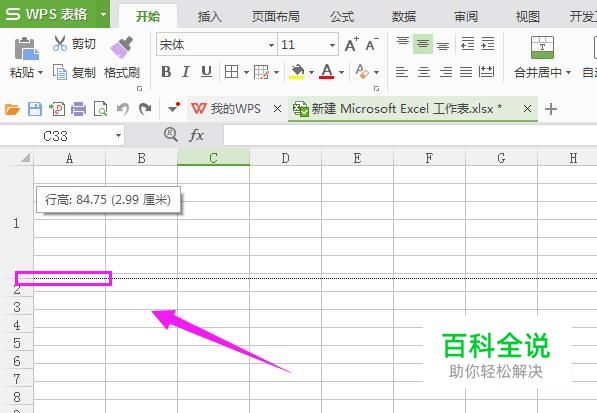The height and width of the screenshot is (413, 597).
Task: Click the draw border table icon
Action: (x=261, y=72)
